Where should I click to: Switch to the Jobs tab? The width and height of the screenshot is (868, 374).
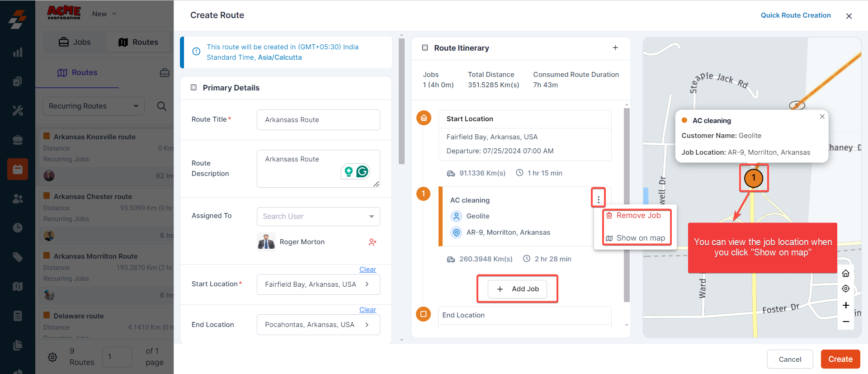coord(75,42)
